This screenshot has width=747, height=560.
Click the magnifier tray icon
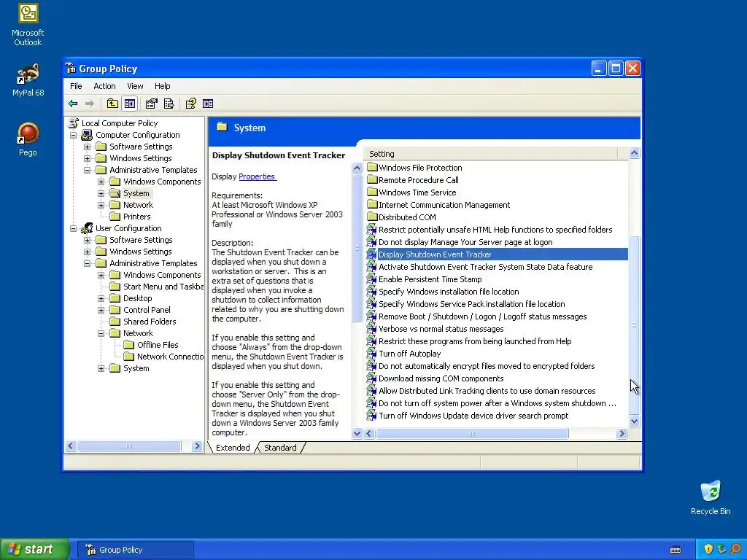(x=735, y=550)
